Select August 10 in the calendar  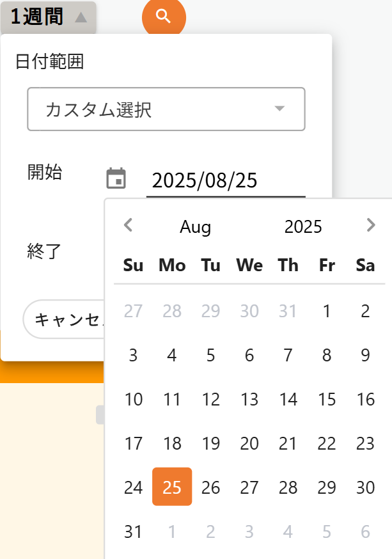click(133, 400)
